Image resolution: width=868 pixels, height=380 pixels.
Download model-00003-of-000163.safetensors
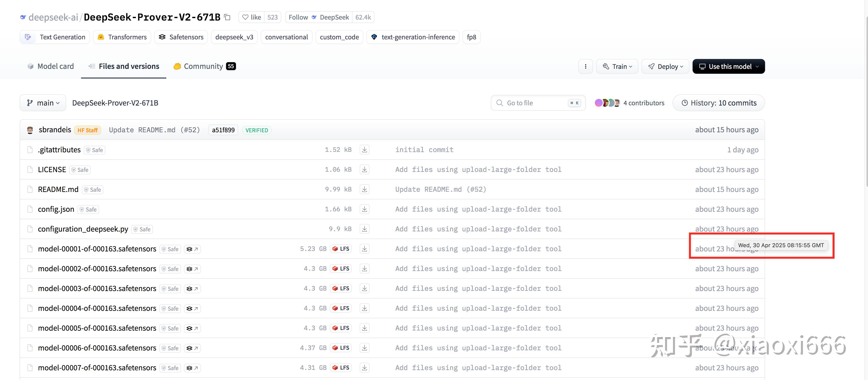(364, 289)
